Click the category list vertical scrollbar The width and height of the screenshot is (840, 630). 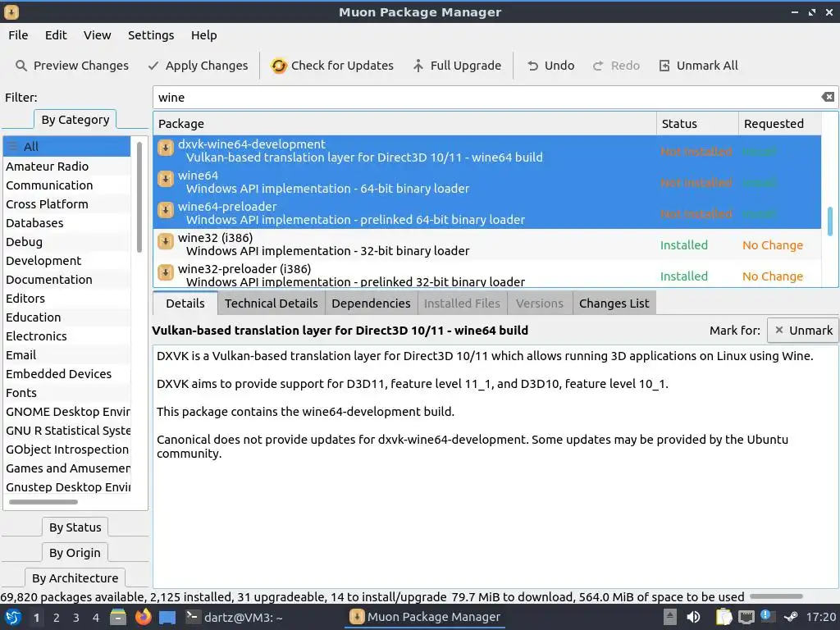coord(139,197)
